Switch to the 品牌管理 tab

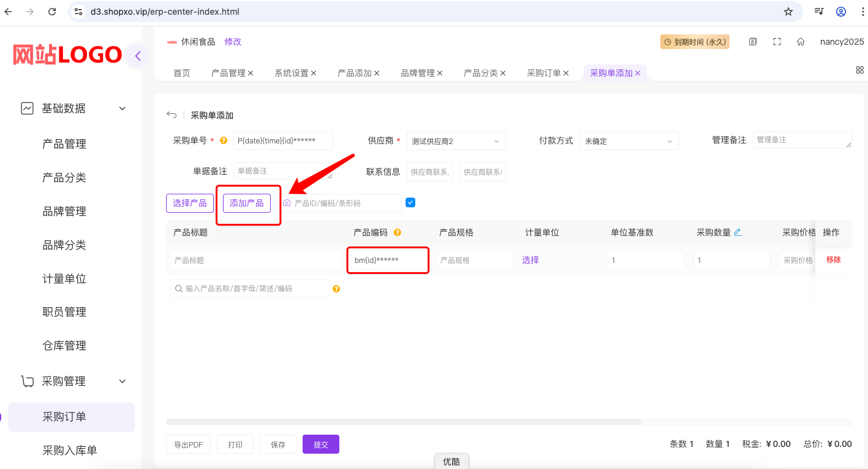point(418,73)
